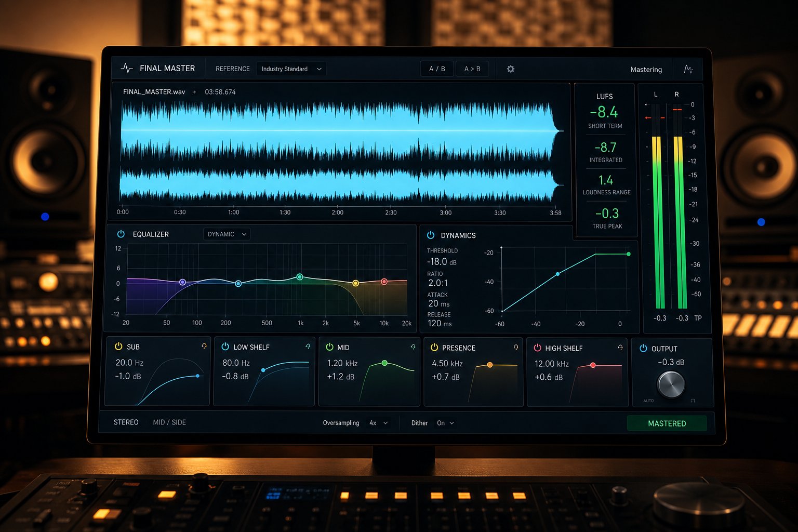Toggle the Dynamics power button
Screen dimensions: 798x532
[x=431, y=235]
